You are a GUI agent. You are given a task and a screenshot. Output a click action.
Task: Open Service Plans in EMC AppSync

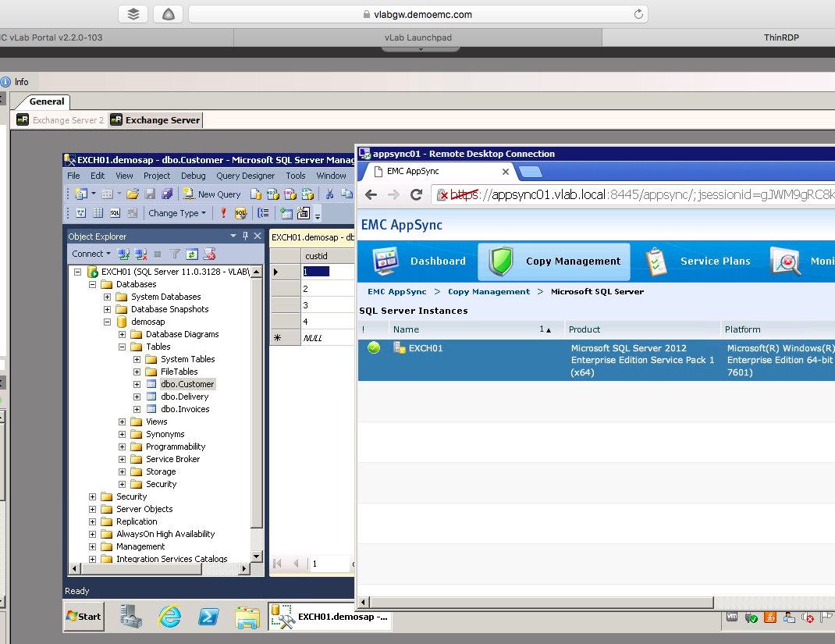click(698, 261)
